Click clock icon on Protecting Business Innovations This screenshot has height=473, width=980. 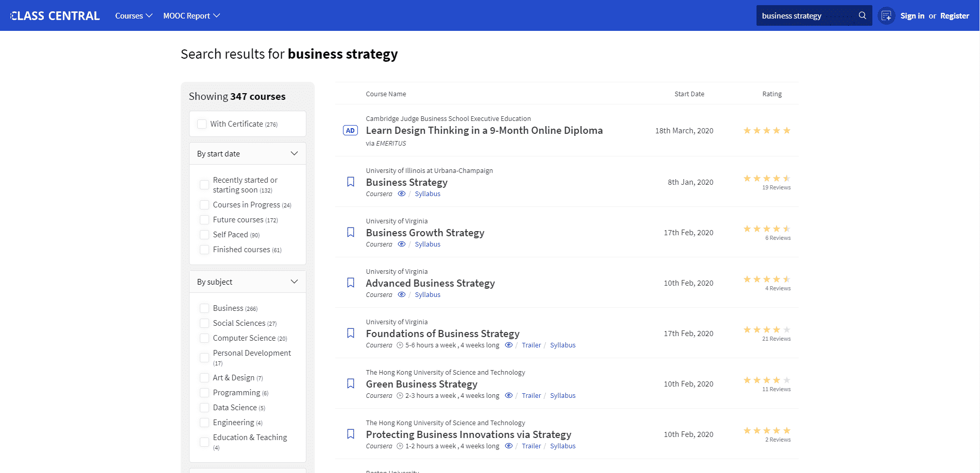(400, 446)
